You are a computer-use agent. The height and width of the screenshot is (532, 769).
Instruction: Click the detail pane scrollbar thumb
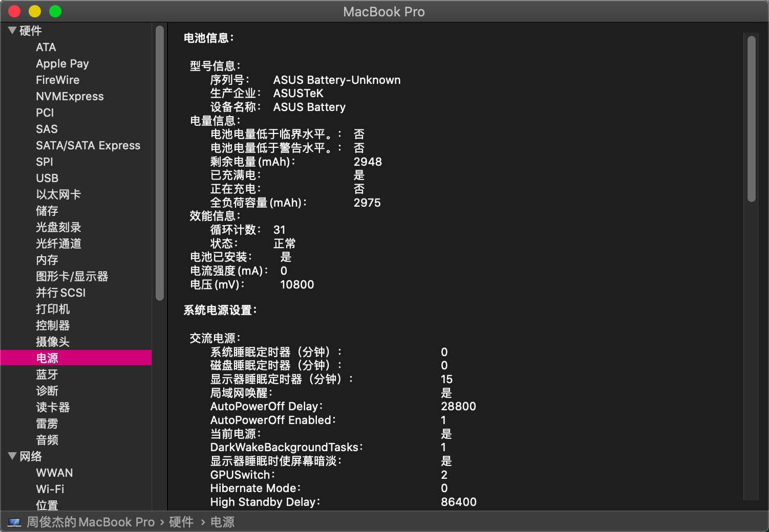click(752, 119)
